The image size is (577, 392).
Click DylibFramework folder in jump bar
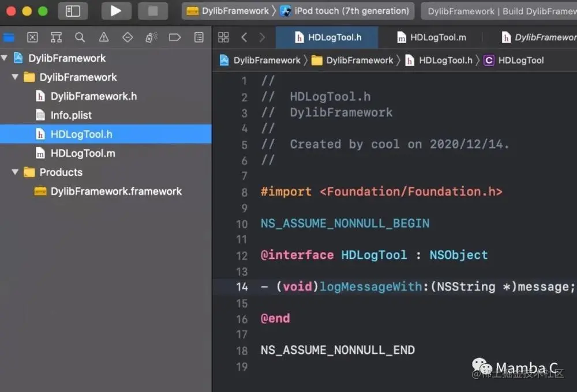(x=352, y=61)
